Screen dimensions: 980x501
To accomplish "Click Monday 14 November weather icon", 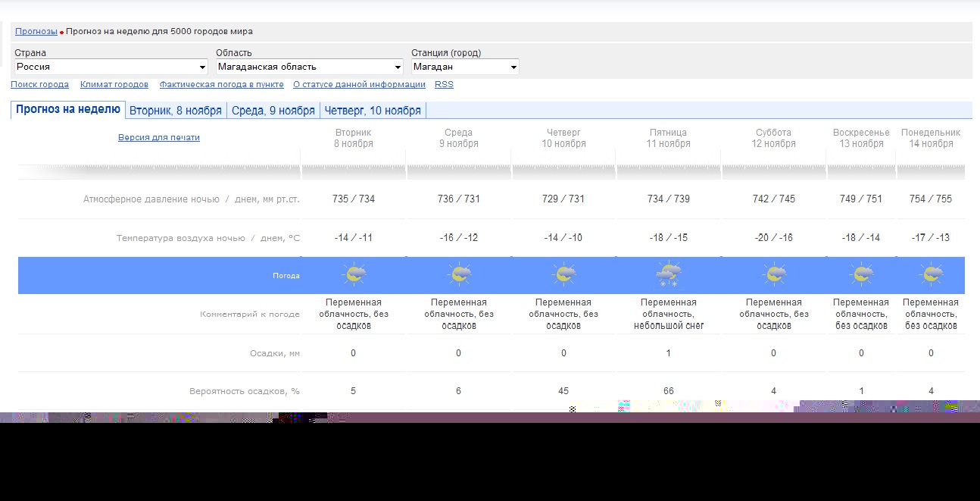I will [x=931, y=274].
